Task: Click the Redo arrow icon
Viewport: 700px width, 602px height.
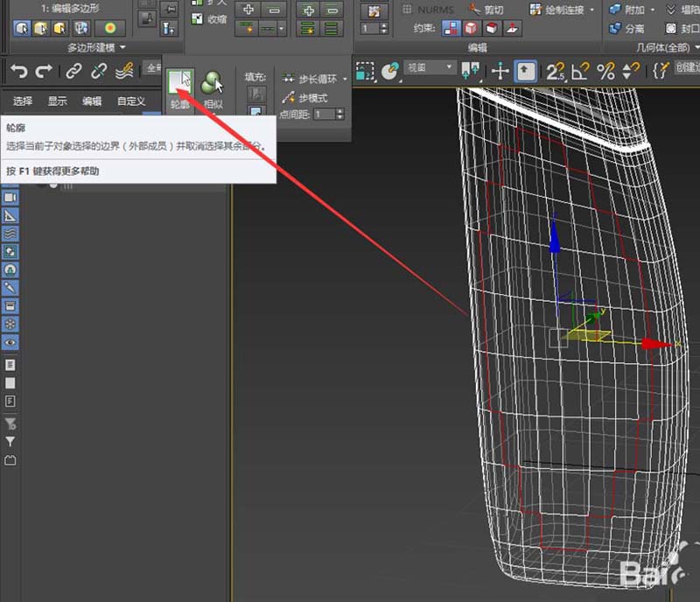Action: pyautogui.click(x=44, y=71)
